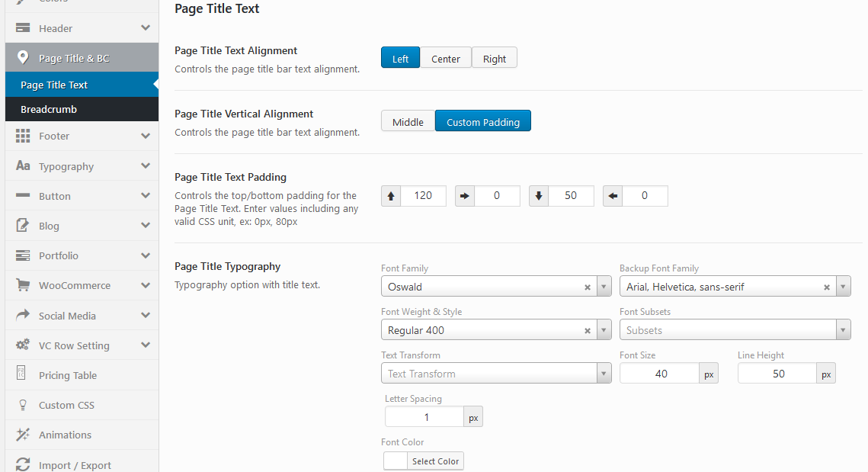Click the Font Size px unit label
868x472 pixels.
709,374
